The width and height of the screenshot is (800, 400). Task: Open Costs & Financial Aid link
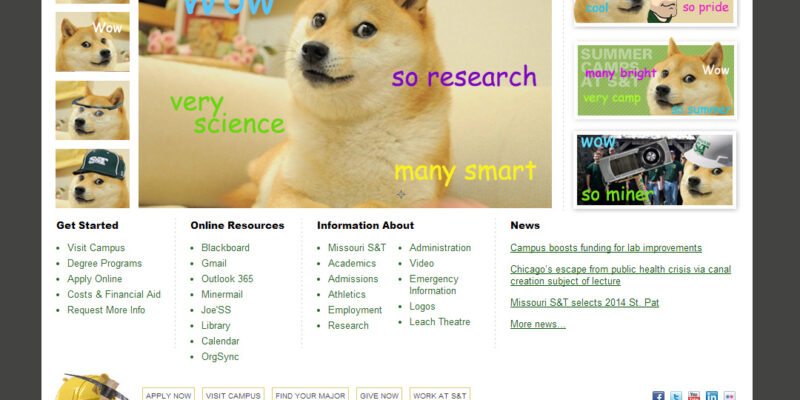pos(114,294)
